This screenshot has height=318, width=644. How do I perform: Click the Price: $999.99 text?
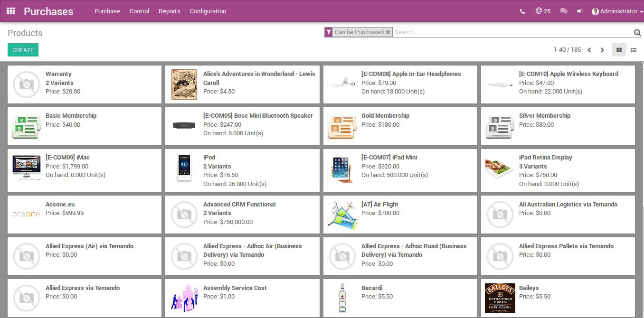pos(65,213)
